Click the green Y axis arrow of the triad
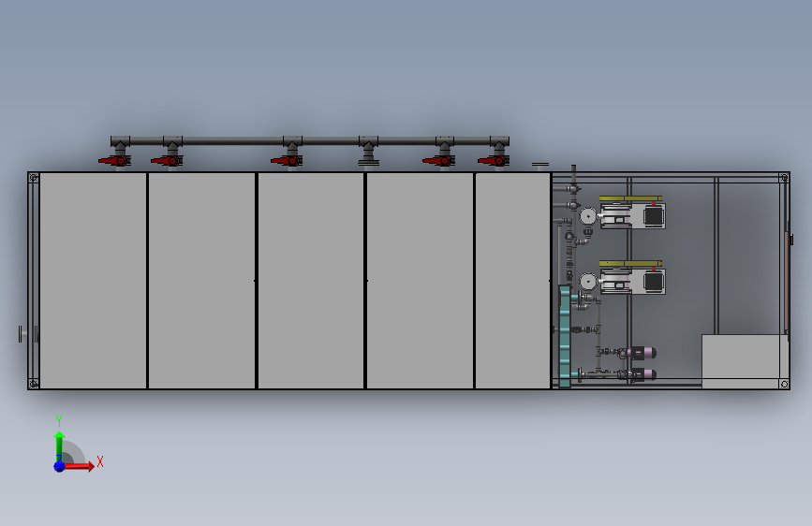 [59, 446]
